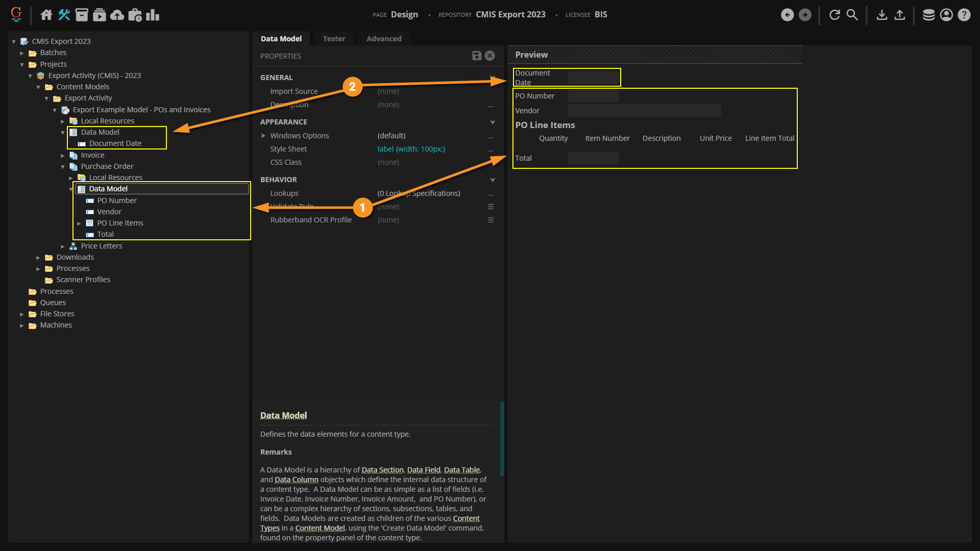Click the Vendor preview input field
This screenshot has width=980, height=551.
point(644,111)
